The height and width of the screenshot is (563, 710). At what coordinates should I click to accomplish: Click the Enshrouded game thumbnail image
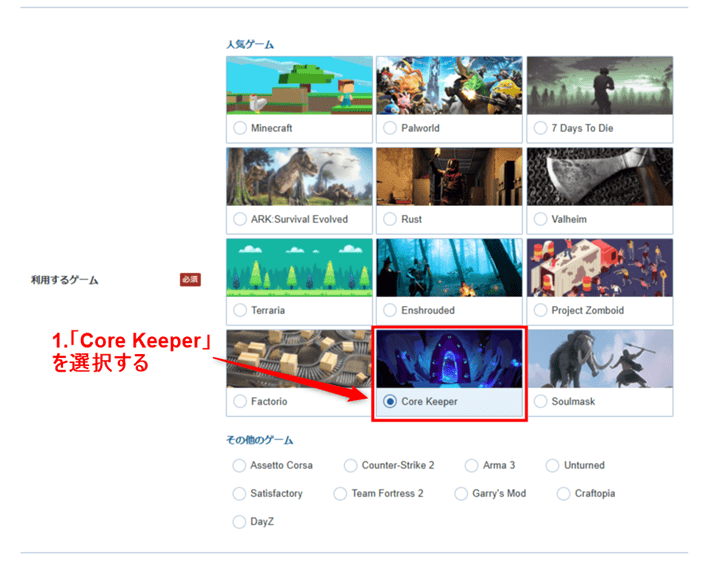click(449, 267)
